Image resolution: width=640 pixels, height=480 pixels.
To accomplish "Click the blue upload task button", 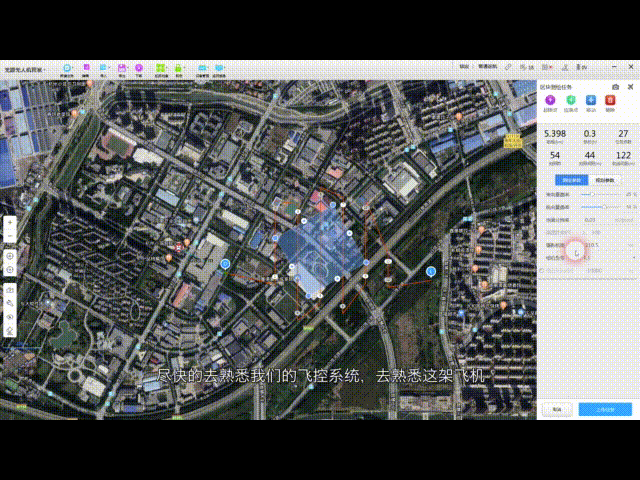I will pyautogui.click(x=605, y=408).
